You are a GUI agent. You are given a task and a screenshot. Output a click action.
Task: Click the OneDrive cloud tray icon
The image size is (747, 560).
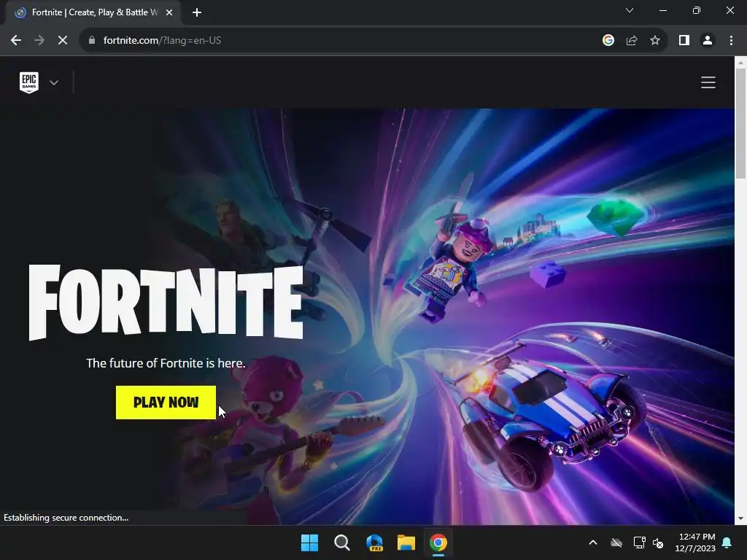pos(616,542)
